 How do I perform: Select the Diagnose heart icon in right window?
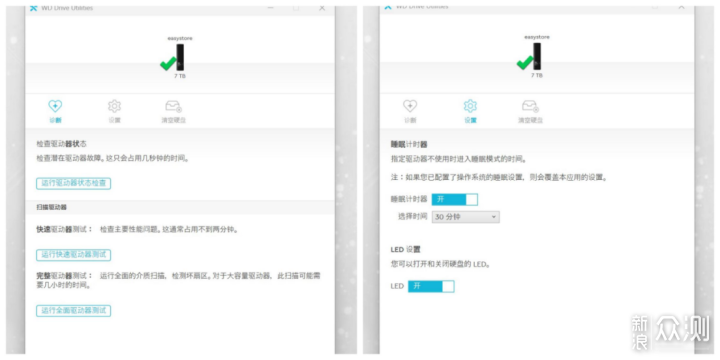pos(410,107)
